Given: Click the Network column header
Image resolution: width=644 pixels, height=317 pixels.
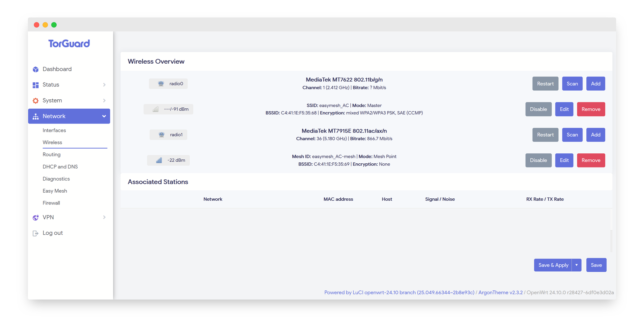Looking at the screenshot, I should tap(213, 199).
